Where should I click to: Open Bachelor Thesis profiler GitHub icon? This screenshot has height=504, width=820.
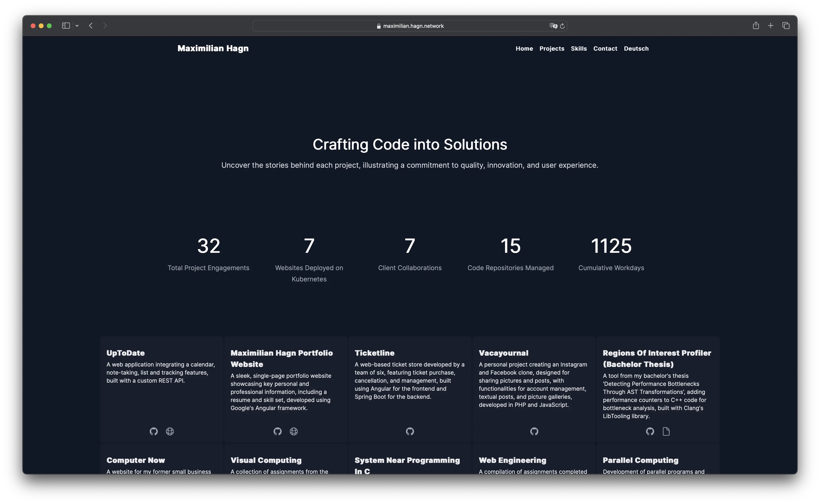pos(650,431)
